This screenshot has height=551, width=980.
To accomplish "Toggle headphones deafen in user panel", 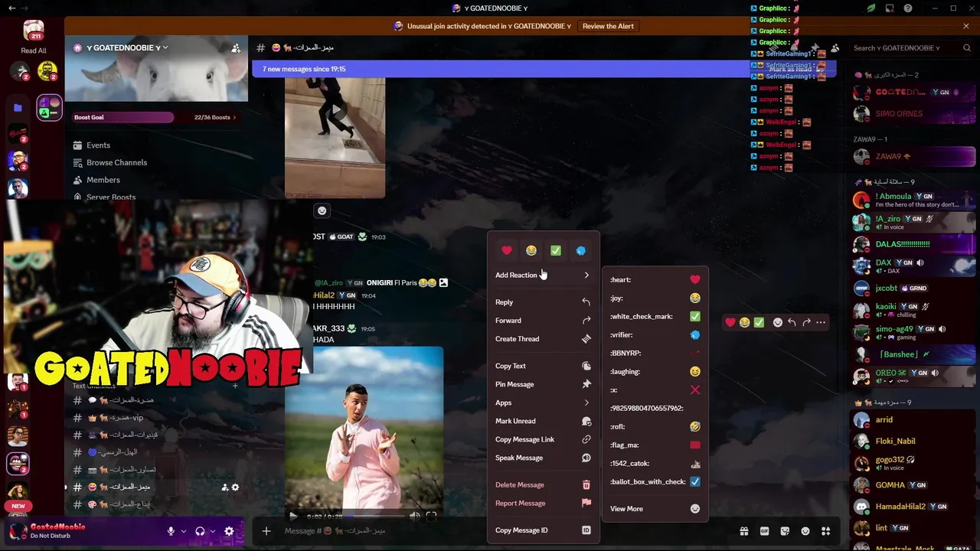I will 200,531.
